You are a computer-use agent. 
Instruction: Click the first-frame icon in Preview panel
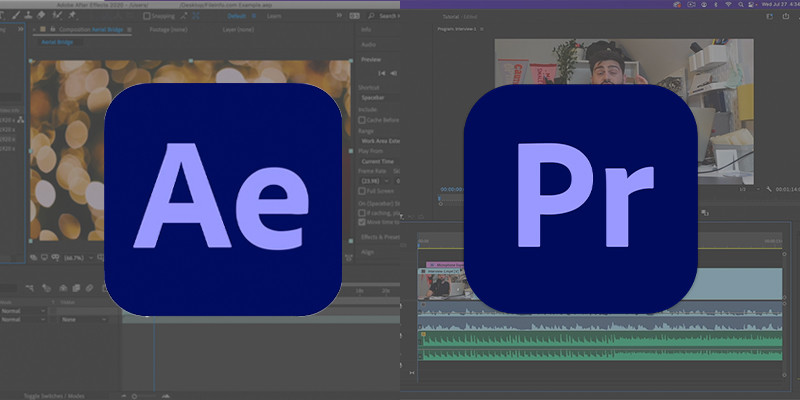coord(381,73)
